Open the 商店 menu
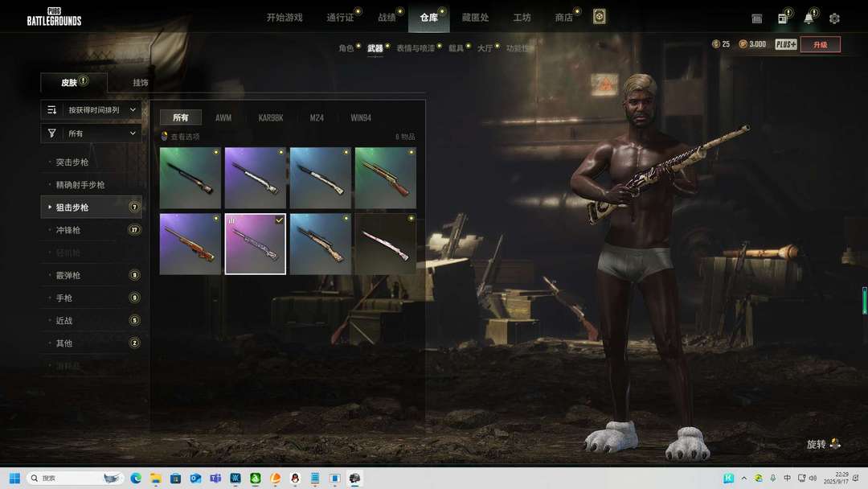This screenshot has width=868, height=489. click(x=564, y=18)
